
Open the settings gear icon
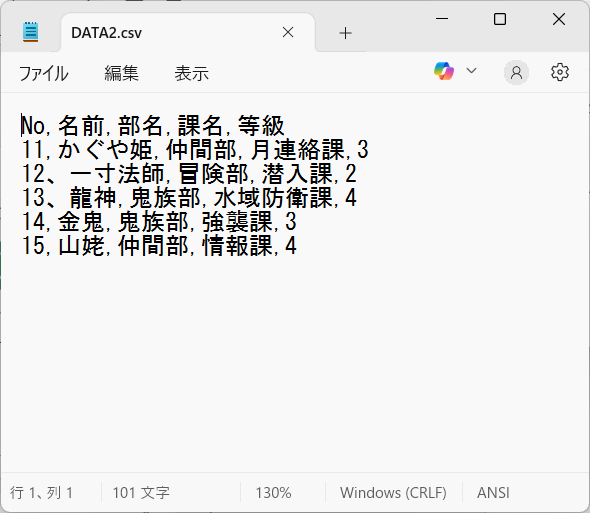(560, 72)
